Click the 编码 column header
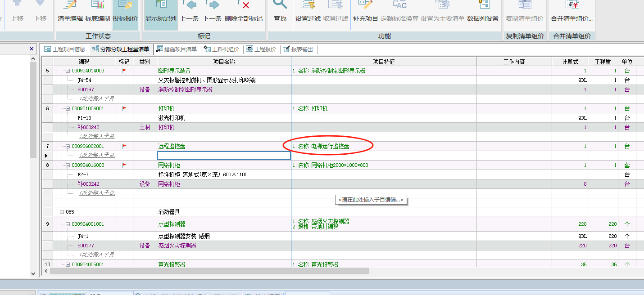 [x=84, y=62]
